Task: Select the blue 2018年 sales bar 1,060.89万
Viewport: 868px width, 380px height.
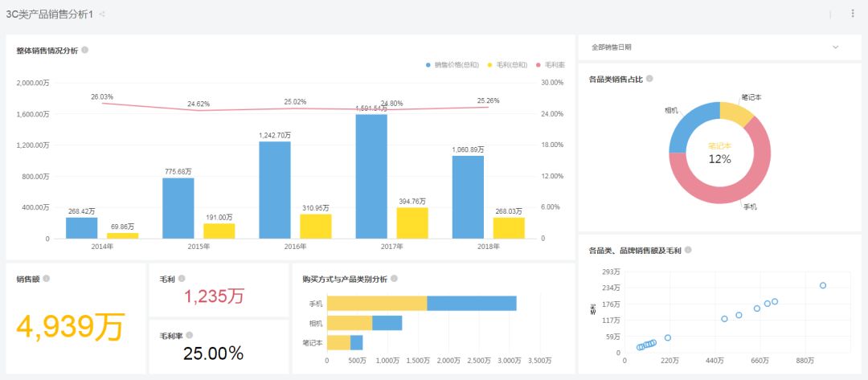Action: pyautogui.click(x=468, y=197)
